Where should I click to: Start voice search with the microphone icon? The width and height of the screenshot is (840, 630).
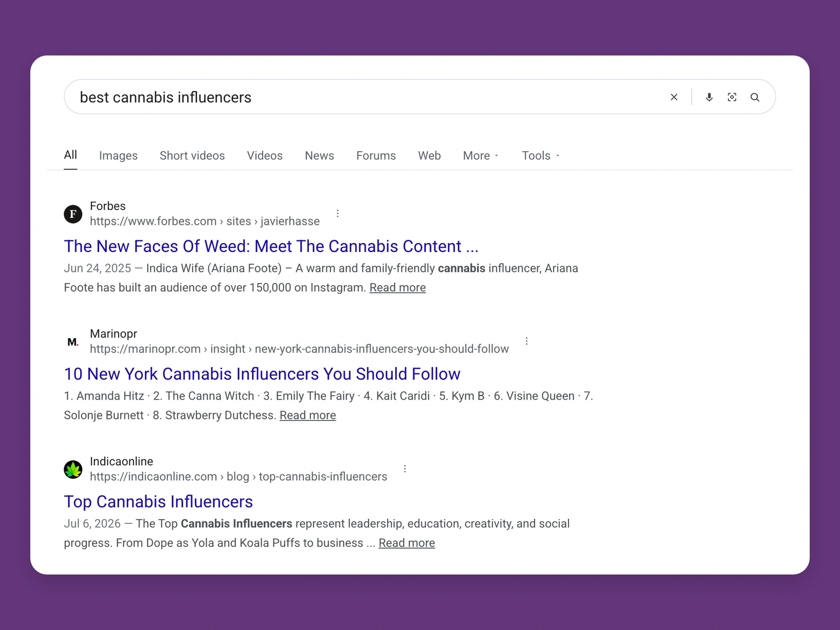(x=709, y=97)
